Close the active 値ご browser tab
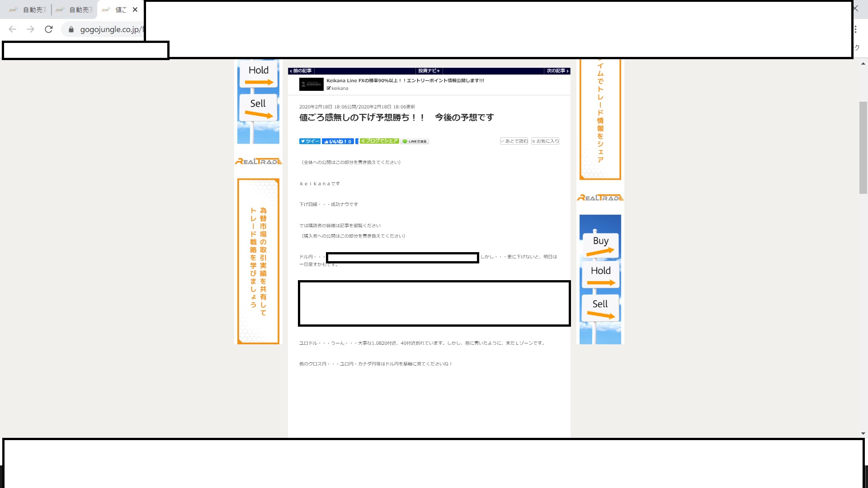The image size is (868, 488). [x=135, y=9]
